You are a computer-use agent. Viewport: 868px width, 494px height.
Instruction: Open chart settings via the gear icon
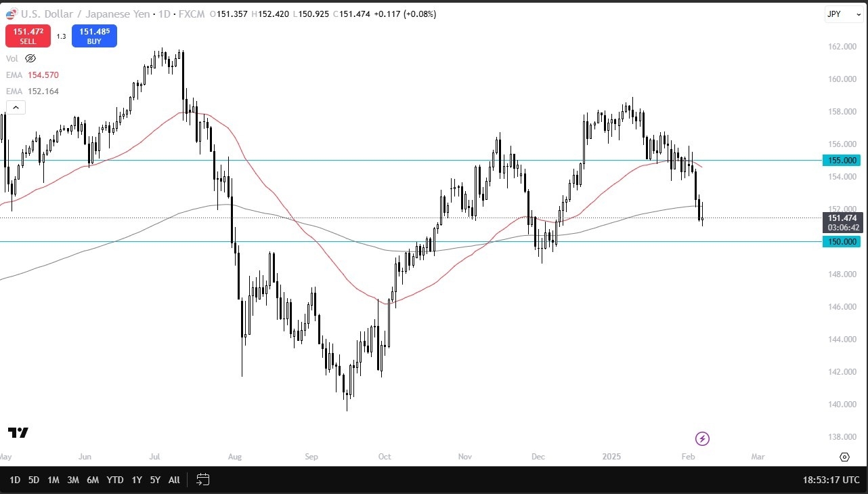[844, 457]
